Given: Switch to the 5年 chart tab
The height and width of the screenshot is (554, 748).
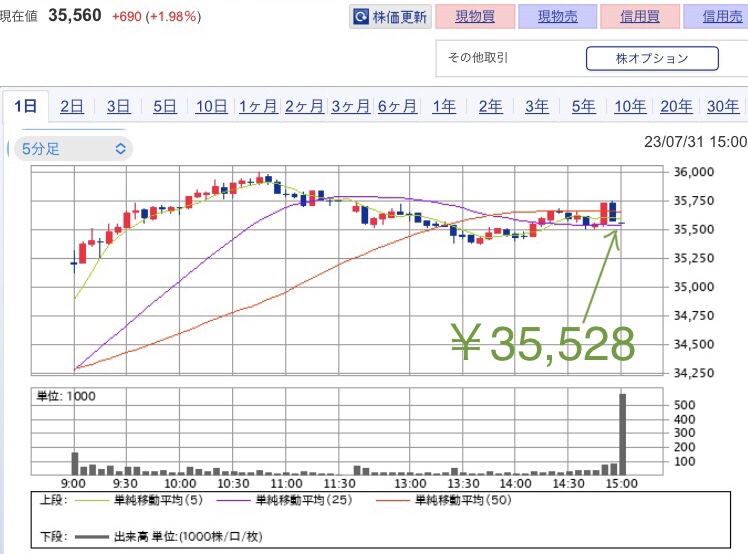Looking at the screenshot, I should [x=584, y=107].
